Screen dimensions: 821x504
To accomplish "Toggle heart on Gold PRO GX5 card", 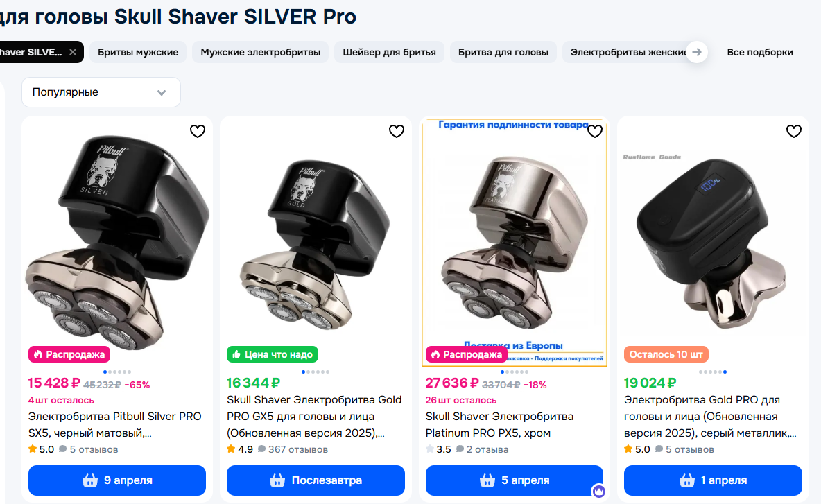I will coord(396,131).
